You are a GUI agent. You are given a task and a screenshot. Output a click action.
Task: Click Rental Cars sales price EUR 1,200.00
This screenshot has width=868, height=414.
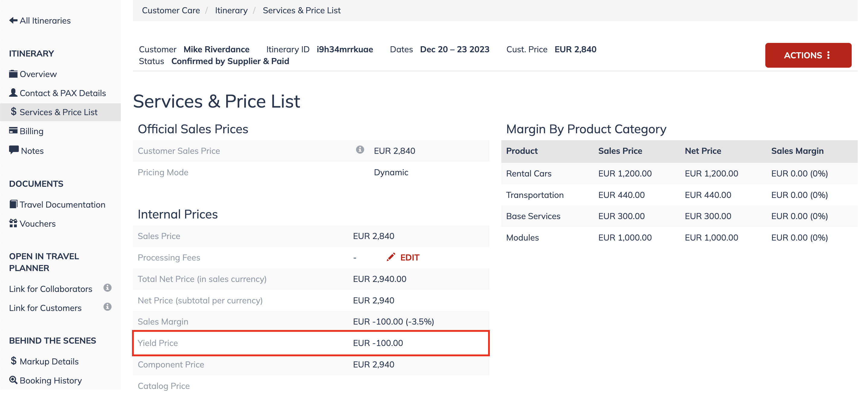(625, 173)
